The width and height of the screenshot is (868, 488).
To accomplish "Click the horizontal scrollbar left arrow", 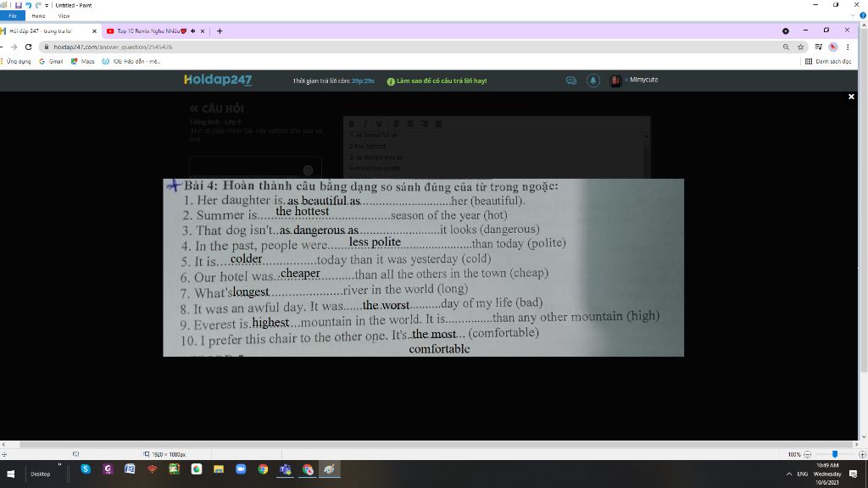I will [3, 444].
